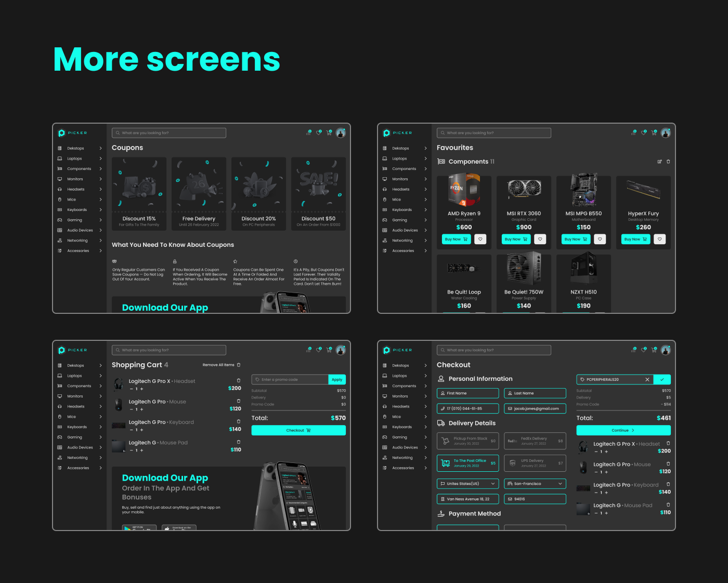Expand Dekstops chevron in Coupons sidebar

100,148
